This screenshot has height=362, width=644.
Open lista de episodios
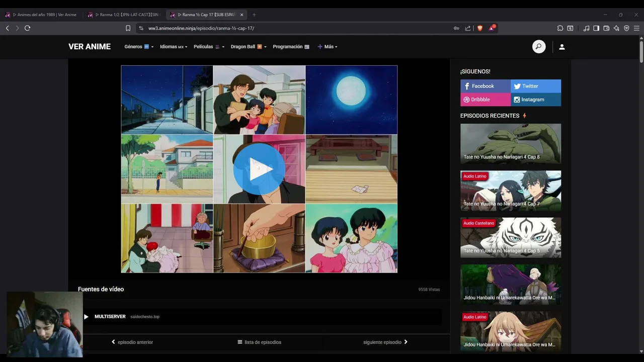point(259,342)
